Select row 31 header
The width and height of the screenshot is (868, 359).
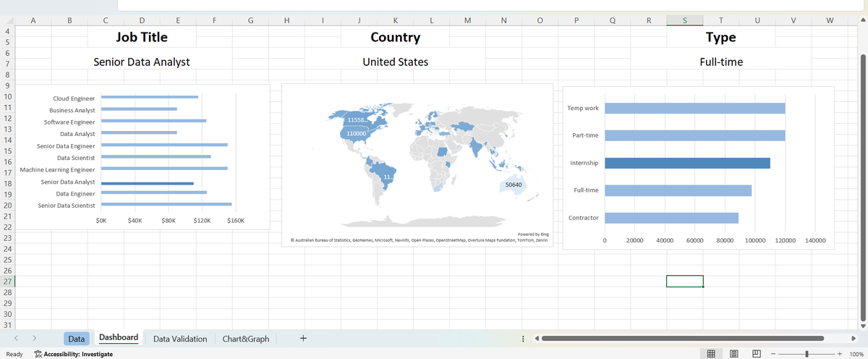click(7, 325)
